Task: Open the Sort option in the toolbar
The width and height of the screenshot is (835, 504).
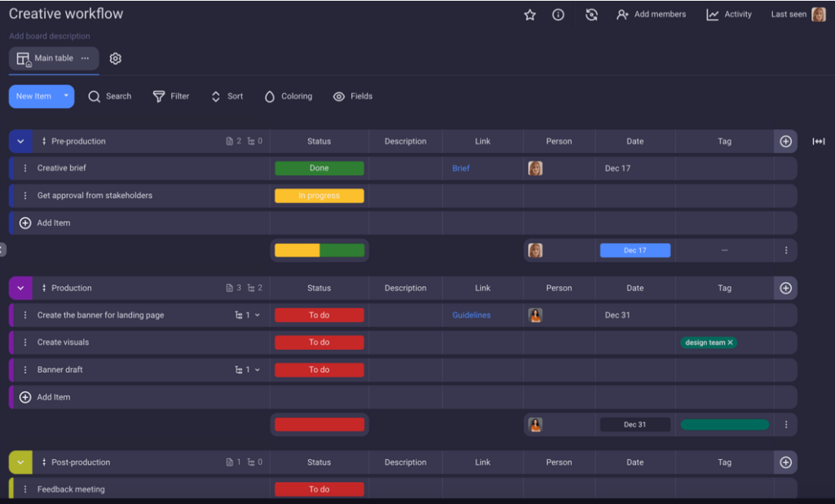Action: click(x=226, y=96)
